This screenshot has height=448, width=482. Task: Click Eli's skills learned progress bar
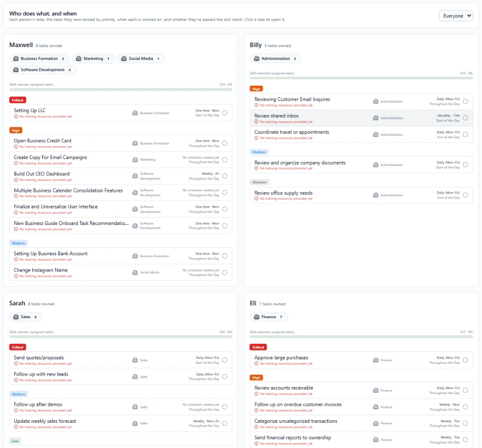tap(361, 337)
